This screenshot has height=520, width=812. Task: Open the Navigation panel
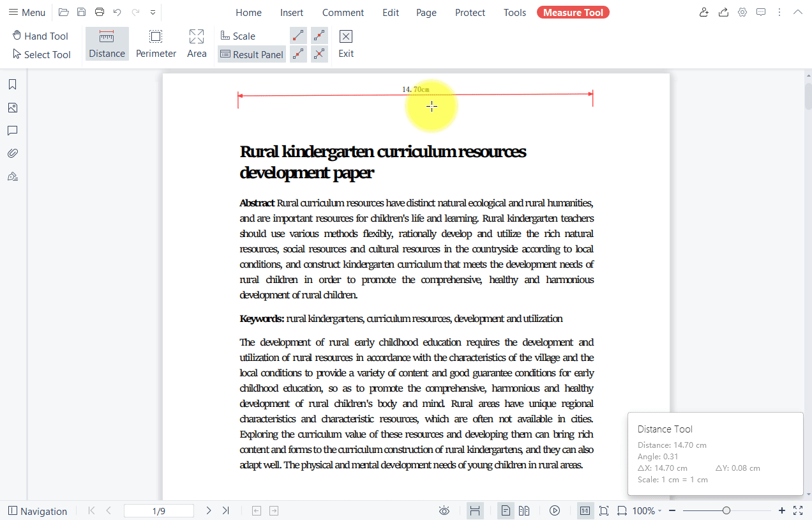[38, 510]
